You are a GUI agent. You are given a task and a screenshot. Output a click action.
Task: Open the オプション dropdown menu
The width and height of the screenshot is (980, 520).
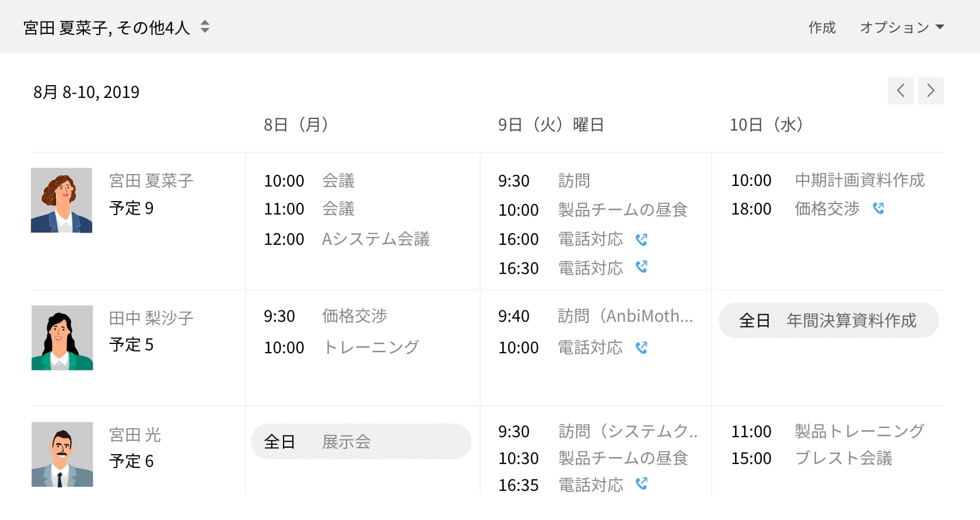point(902,27)
